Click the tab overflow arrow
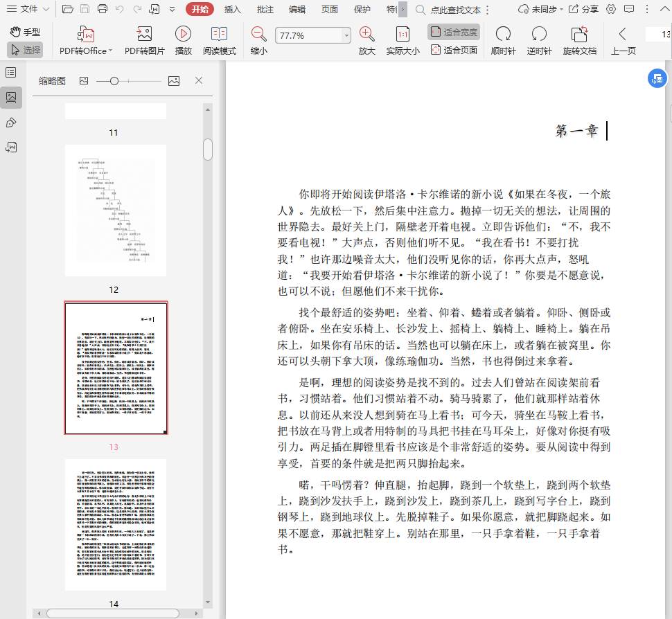672x619 pixels. [403, 9]
